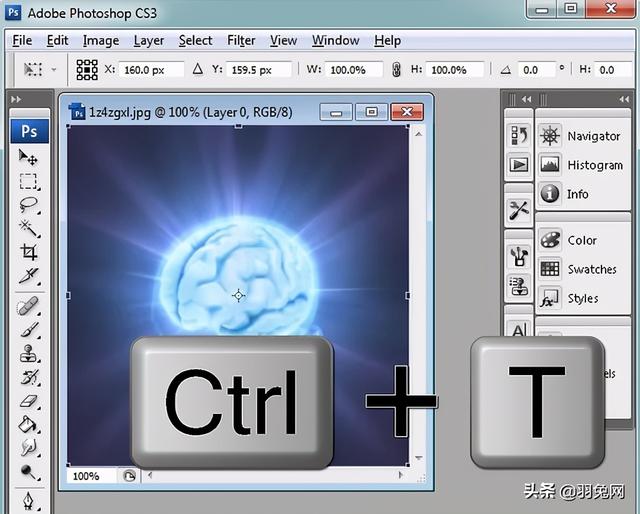Click the horizontal scrollbar right arrow
This screenshot has width=640, height=514.
(x=400, y=475)
